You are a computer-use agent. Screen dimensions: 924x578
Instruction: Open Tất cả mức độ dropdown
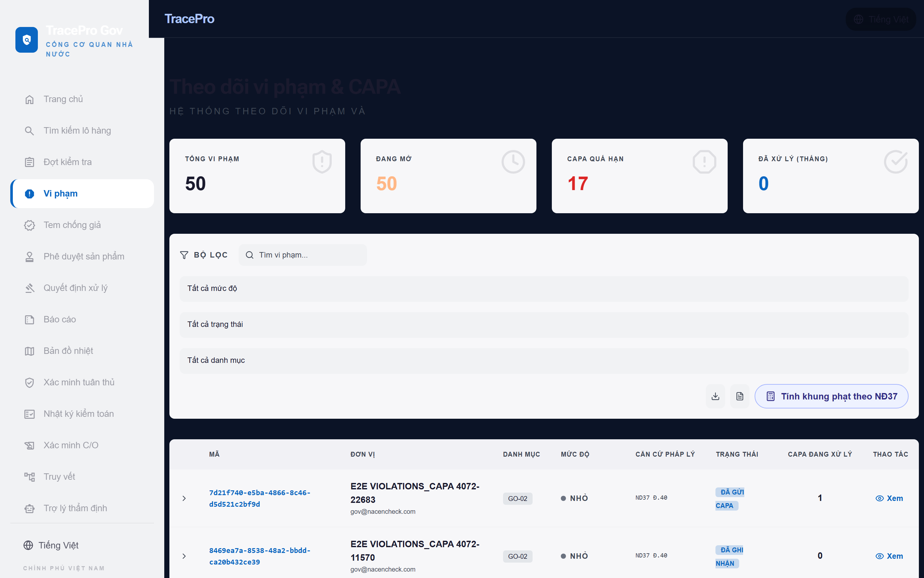tap(544, 289)
